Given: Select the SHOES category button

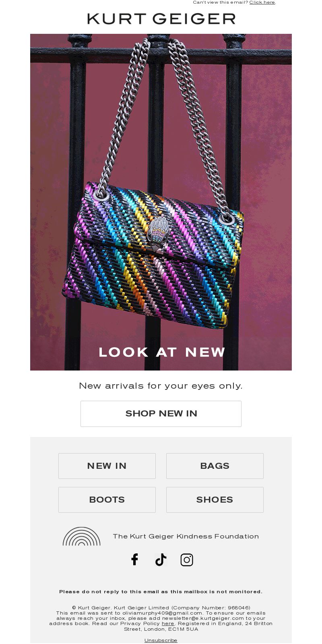Looking at the screenshot, I should (x=215, y=500).
